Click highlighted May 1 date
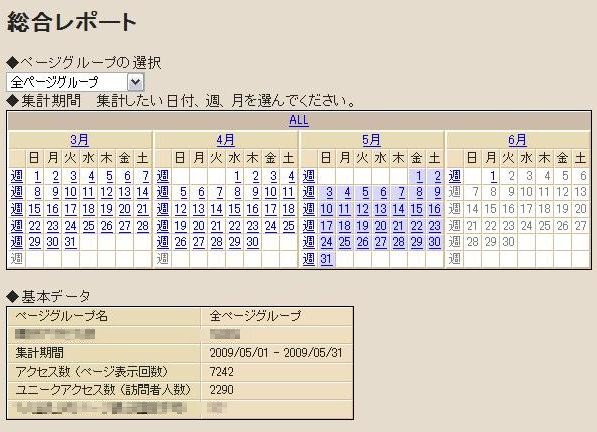 (419, 176)
